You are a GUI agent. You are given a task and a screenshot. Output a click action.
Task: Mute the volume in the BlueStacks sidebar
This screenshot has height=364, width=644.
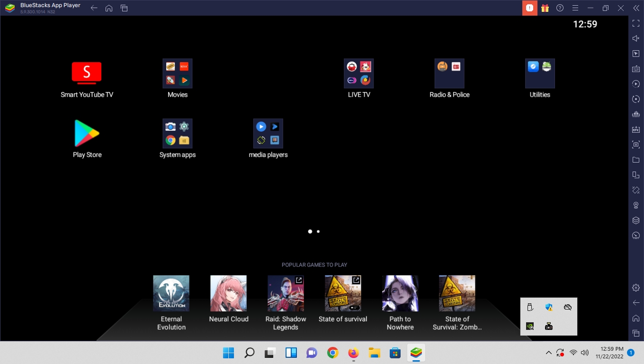636,38
